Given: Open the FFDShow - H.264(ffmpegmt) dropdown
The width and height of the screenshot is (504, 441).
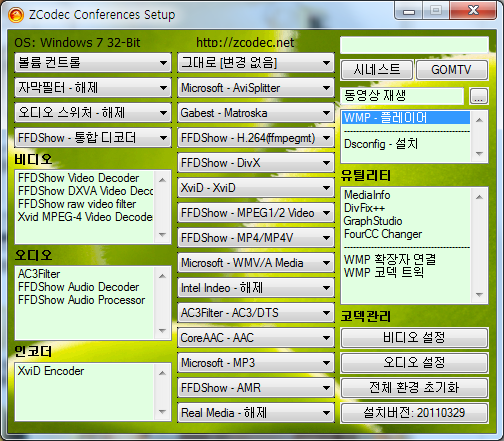Looking at the screenshot, I should (x=256, y=138).
